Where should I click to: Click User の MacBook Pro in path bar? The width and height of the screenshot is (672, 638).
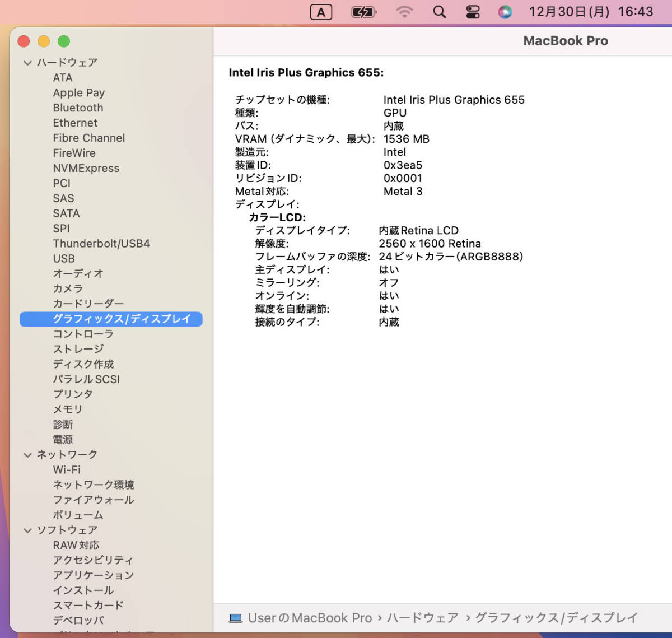[x=310, y=618]
